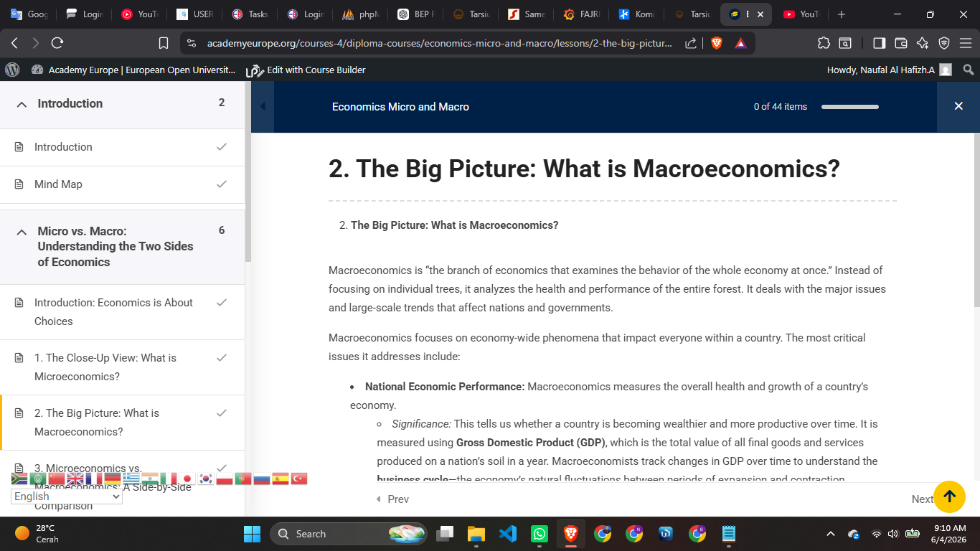The height and width of the screenshot is (551, 980).
Task: Select the Russian flag translation icon
Action: pyautogui.click(x=262, y=479)
